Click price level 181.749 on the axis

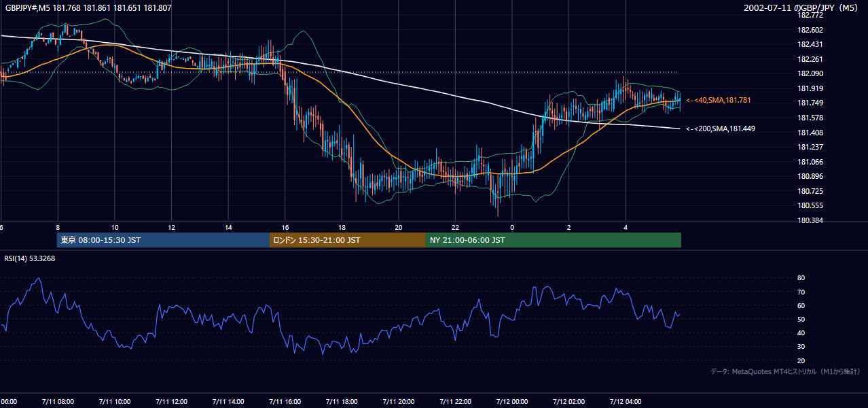(x=810, y=103)
